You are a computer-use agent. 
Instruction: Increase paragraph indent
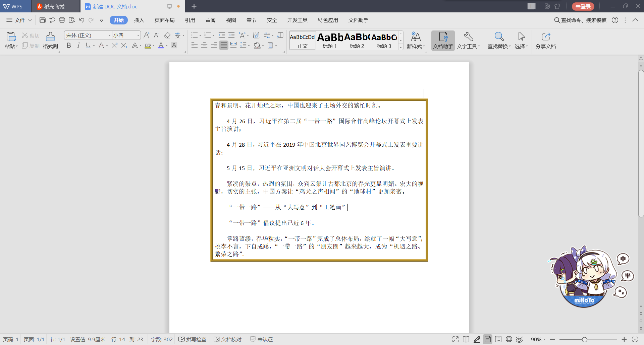231,35
